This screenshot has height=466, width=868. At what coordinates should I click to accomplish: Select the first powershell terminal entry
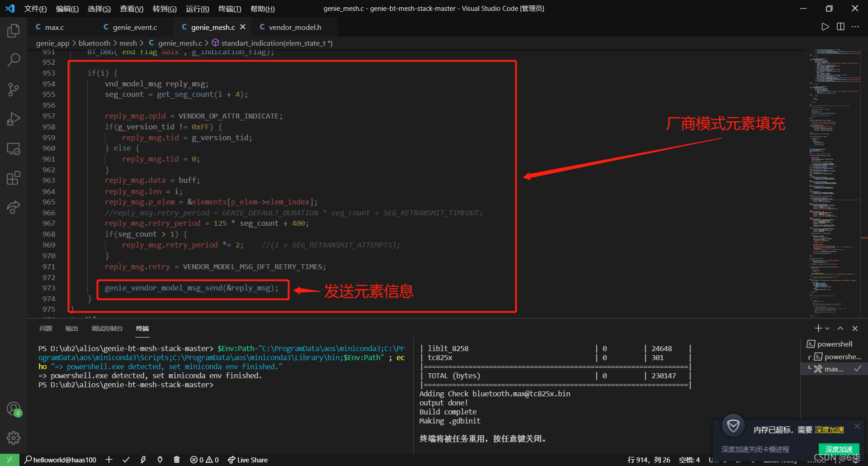834,344
